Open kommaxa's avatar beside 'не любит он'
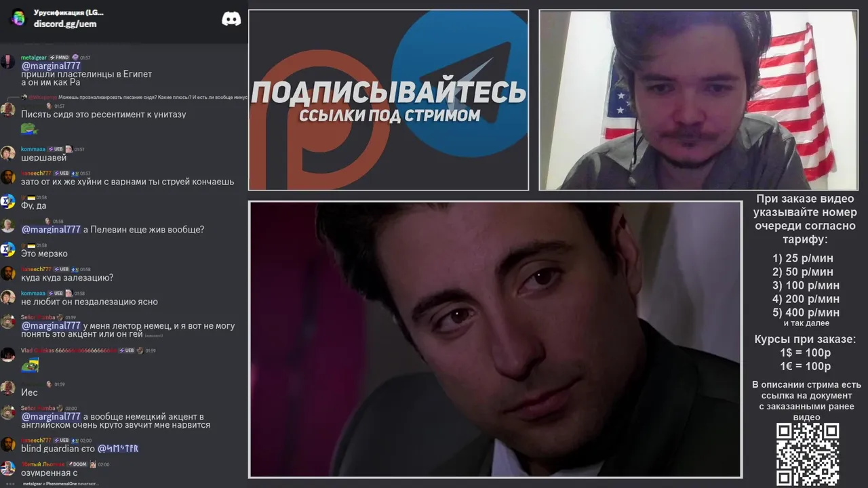868x488 pixels. click(x=7, y=298)
